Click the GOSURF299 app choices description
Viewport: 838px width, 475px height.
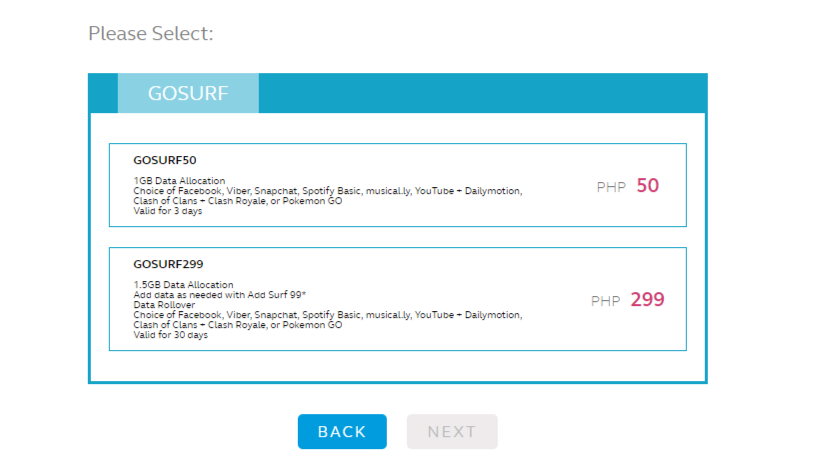tap(328, 320)
